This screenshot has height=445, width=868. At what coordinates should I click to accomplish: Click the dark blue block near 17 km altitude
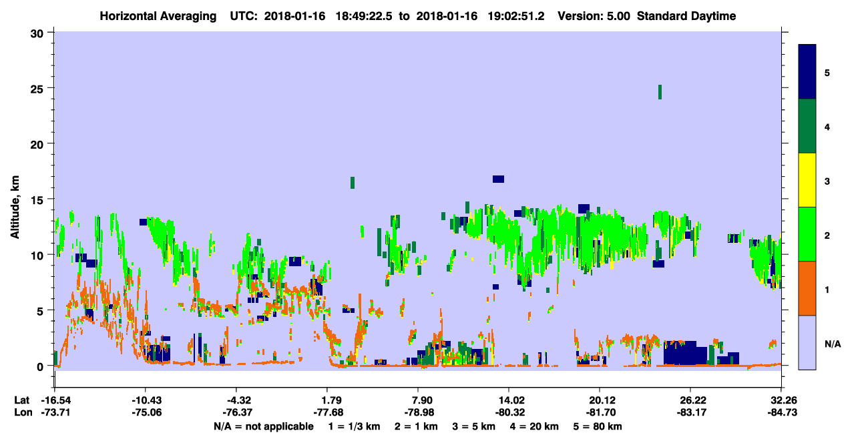(x=498, y=179)
